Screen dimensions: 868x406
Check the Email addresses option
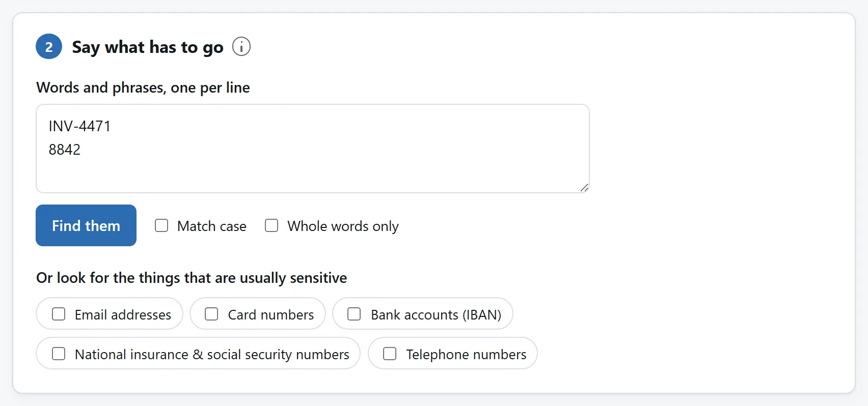click(x=59, y=314)
